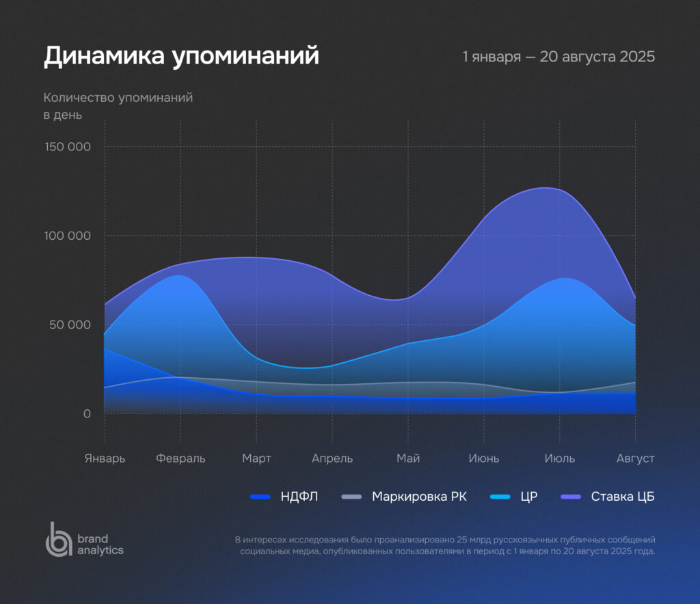
Task: Click the Brand Analytics logo icon
Action: pyautogui.click(x=58, y=538)
